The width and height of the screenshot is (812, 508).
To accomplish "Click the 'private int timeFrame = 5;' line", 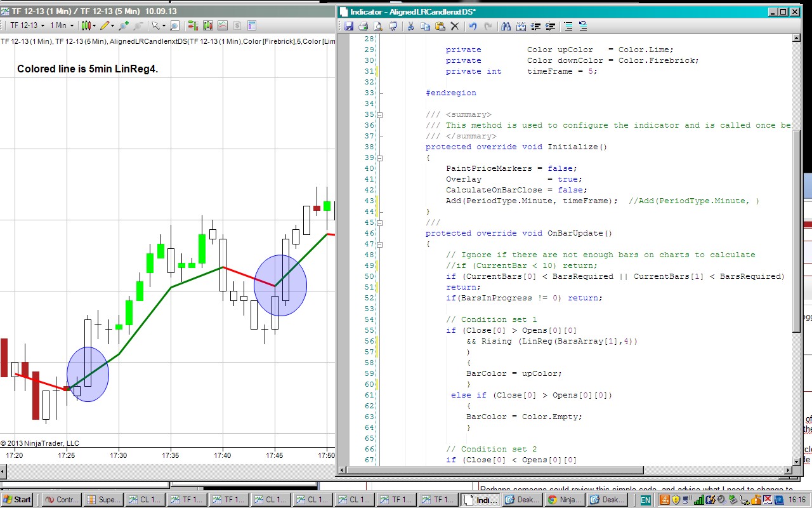I will (521, 71).
